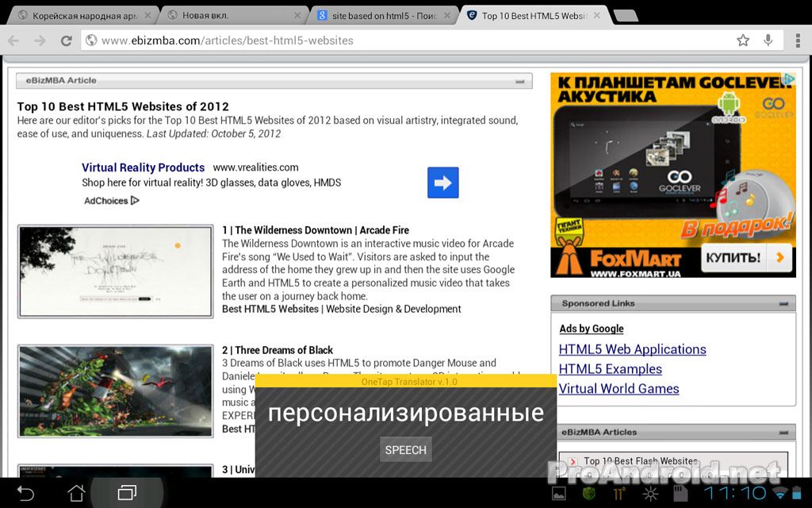Open Virtual Reality Products ad link
Viewport: 812px width, 508px height.
click(x=143, y=167)
